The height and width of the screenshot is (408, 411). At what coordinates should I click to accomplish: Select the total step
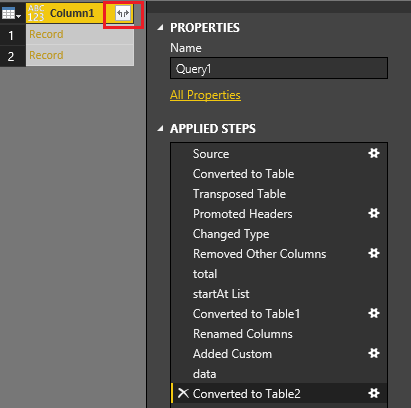pos(279,274)
